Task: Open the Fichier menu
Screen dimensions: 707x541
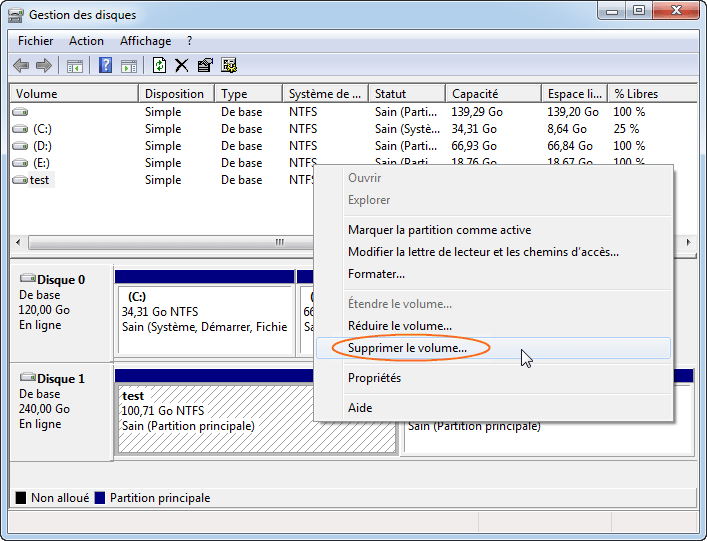Action: tap(35, 41)
